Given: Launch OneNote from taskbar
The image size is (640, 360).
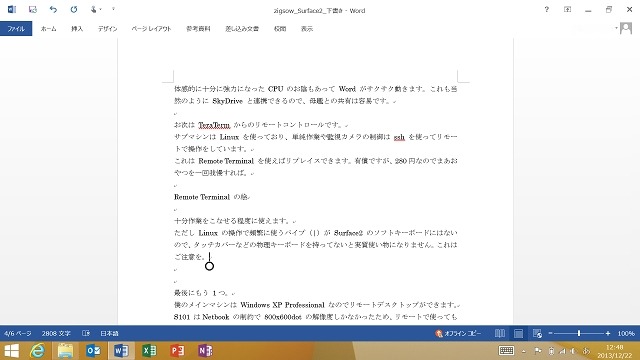Looking at the screenshot, I should [205, 351].
